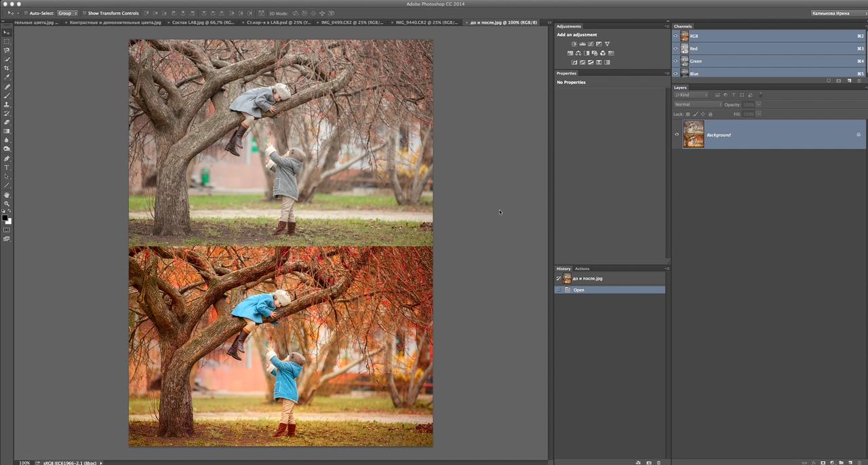Add a Vibrance adjustment
Screen dimensions: 868x465
tap(607, 44)
